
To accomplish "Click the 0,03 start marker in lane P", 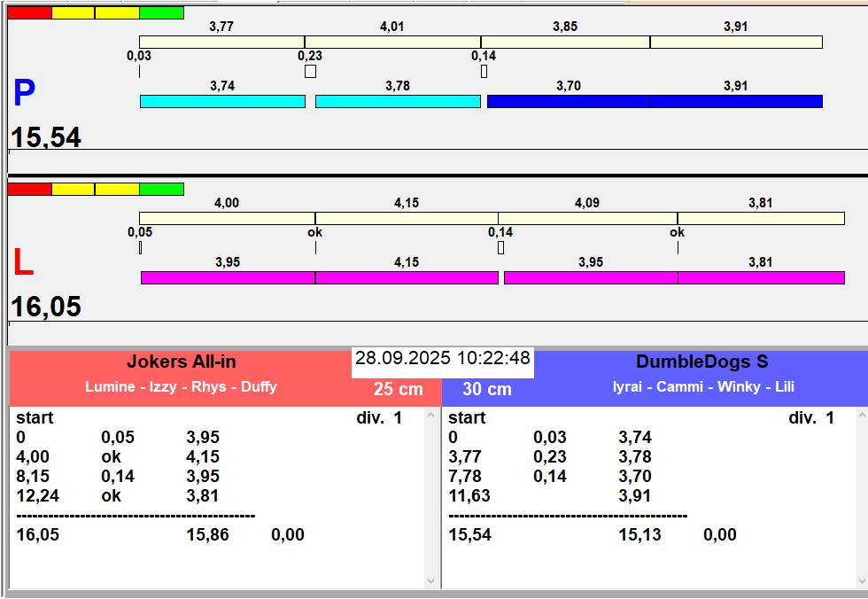I will [x=140, y=72].
